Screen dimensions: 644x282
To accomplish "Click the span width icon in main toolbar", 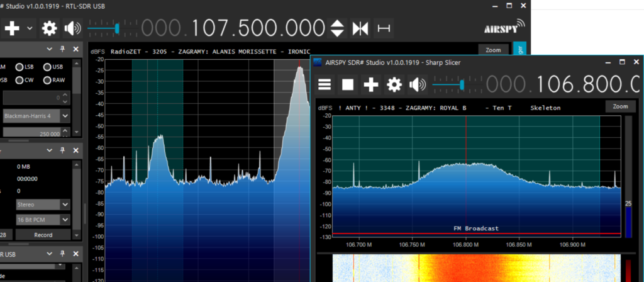I will click(384, 28).
